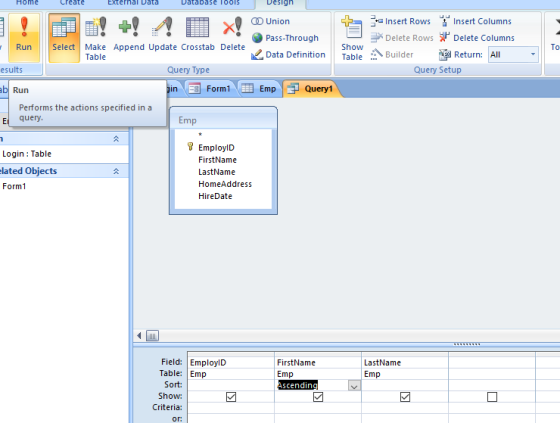Click the Table cell under LastName

405,374
